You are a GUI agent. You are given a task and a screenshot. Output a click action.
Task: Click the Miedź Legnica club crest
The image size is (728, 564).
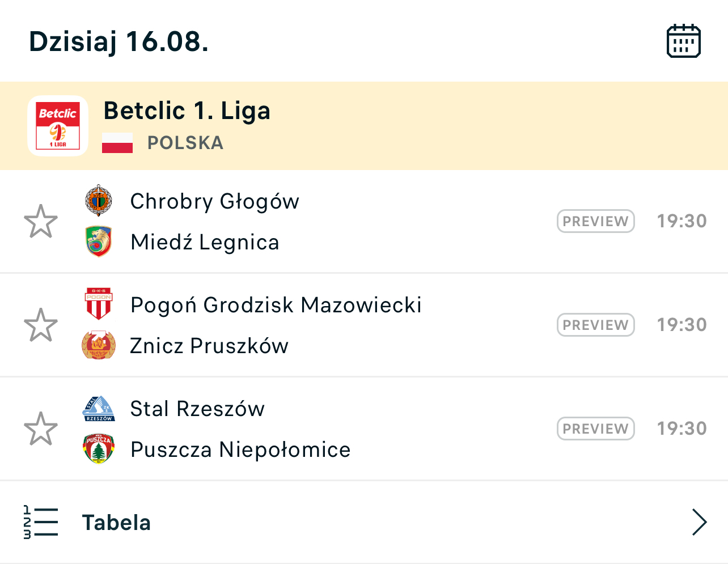(x=99, y=241)
